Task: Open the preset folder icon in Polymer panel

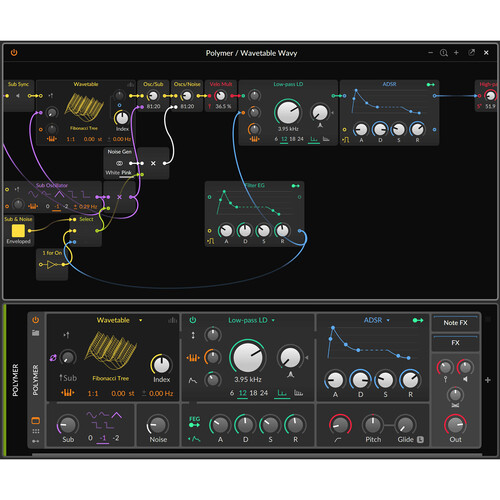Action: click(x=36, y=333)
